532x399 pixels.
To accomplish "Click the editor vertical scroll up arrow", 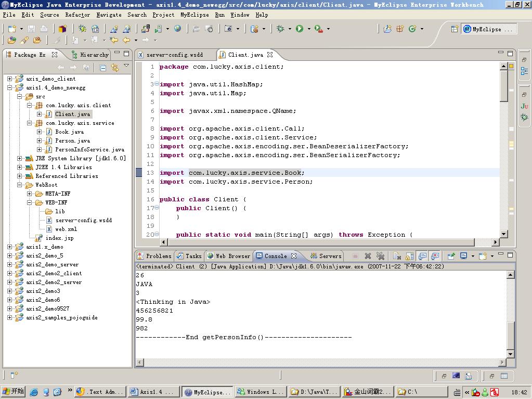I will point(503,66).
